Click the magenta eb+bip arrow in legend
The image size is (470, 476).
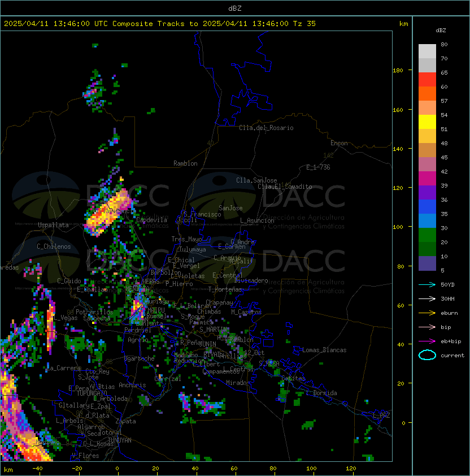pyautogui.click(x=427, y=341)
